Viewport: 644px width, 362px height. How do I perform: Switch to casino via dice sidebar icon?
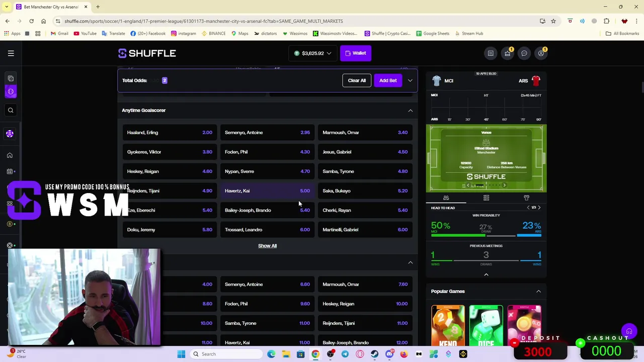coord(11,78)
